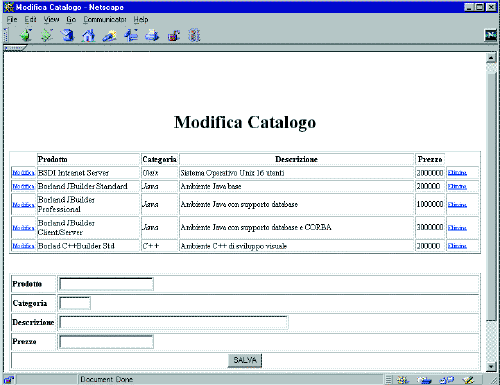This screenshot has width=500, height=385.
Task: Open Discussion groups from the component bar
Action: coord(447,379)
